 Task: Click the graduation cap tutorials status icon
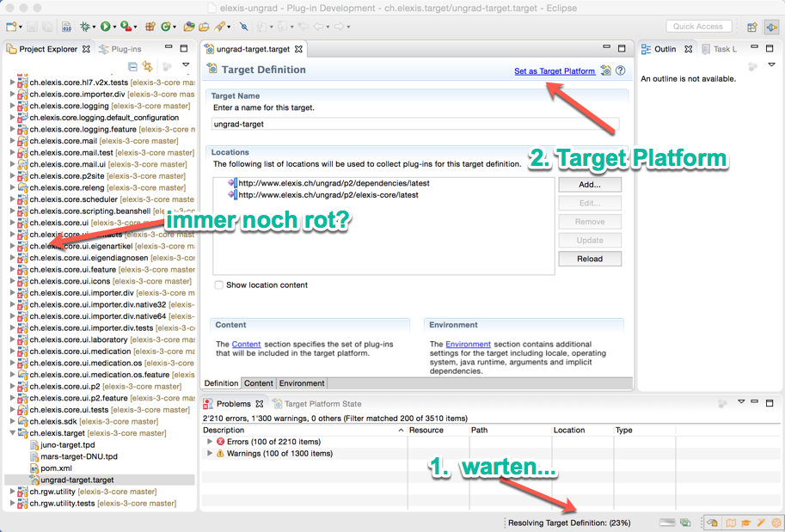746,523
